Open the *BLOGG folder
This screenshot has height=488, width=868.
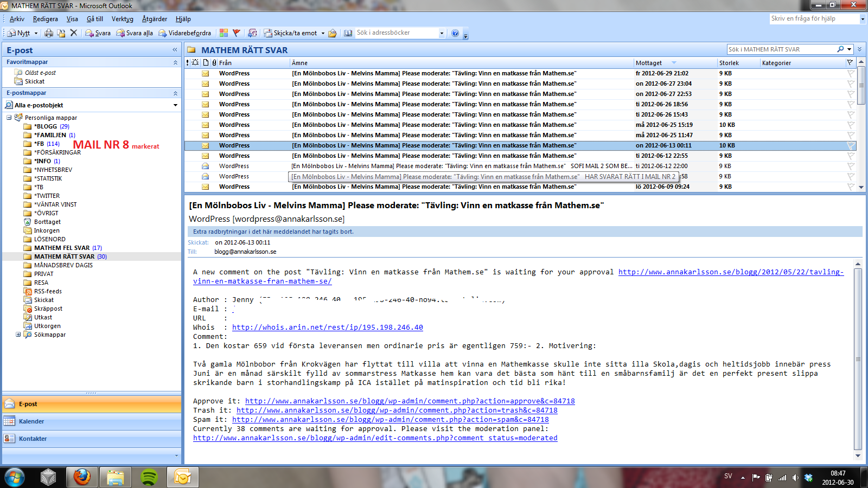click(x=46, y=126)
